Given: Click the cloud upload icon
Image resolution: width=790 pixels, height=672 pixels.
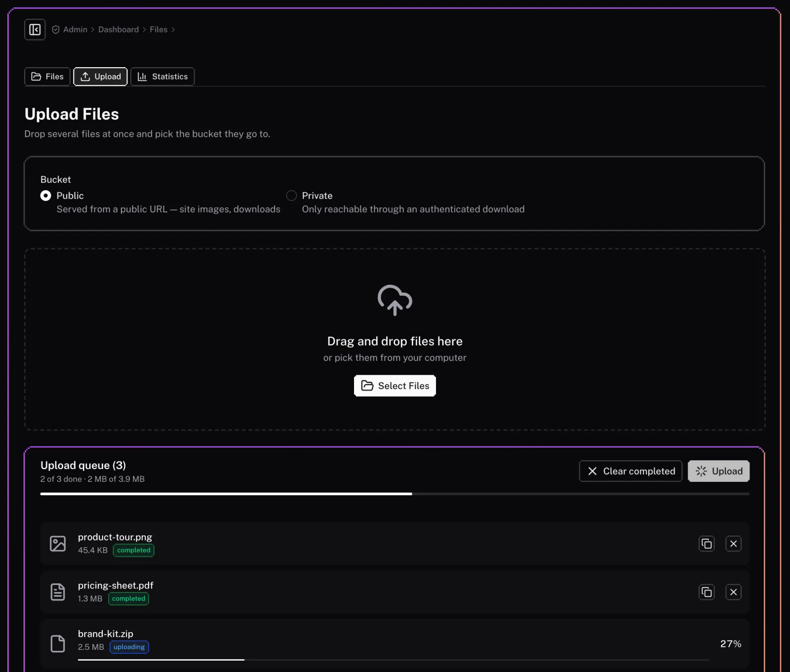Looking at the screenshot, I should tap(395, 300).
